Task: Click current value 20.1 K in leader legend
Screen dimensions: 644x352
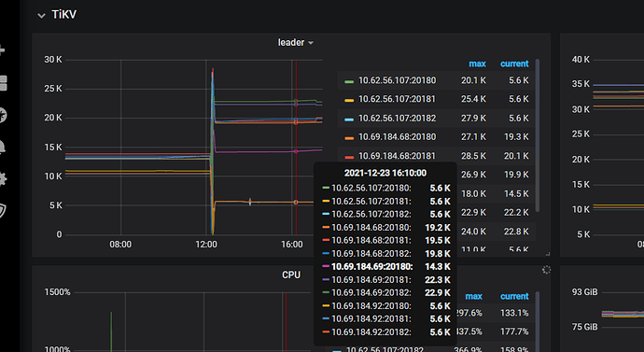Action: pyautogui.click(x=516, y=156)
